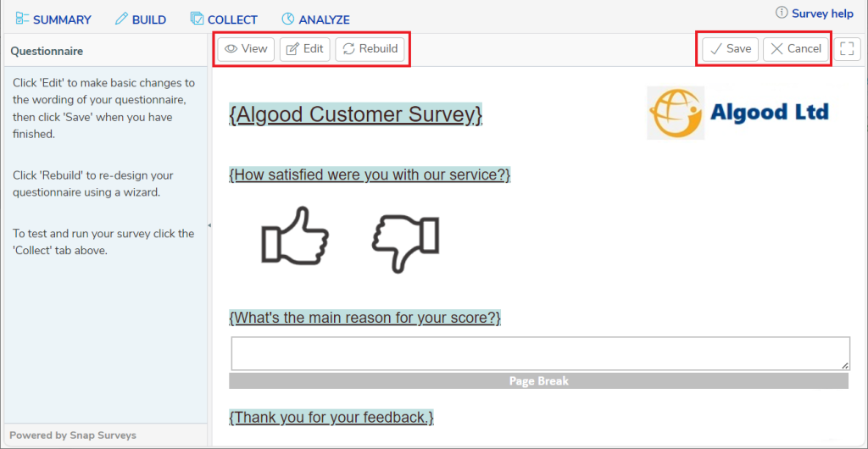
Task: Click the thumbs up satisfaction icon
Action: [x=295, y=235]
